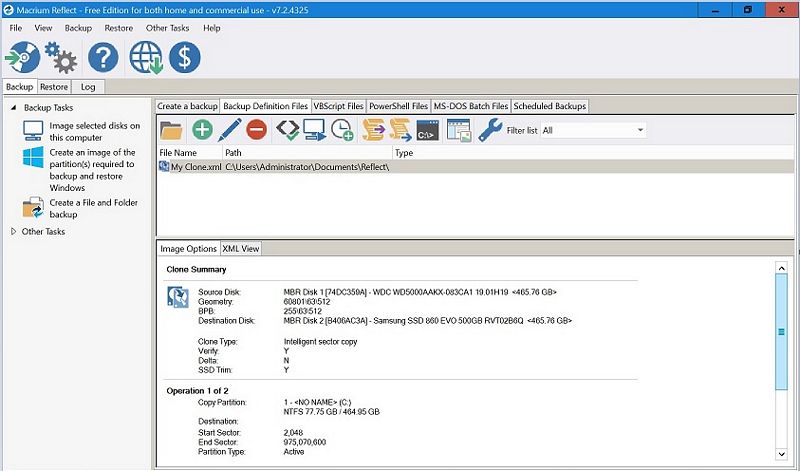The image size is (800, 471).
Task: Open the Backup menu
Action: [x=78, y=28]
